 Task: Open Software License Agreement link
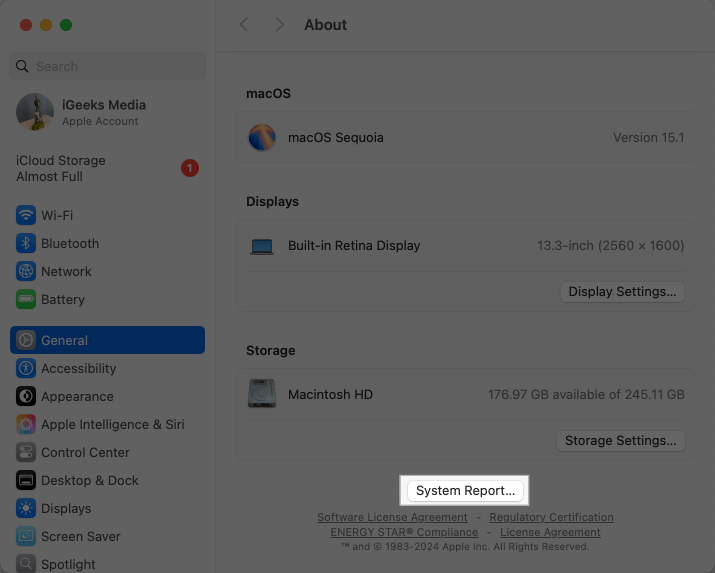point(392,517)
